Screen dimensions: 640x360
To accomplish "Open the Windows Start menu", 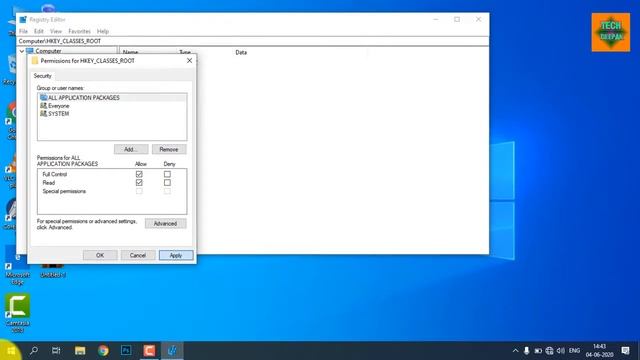I will pyautogui.click(x=11, y=351).
